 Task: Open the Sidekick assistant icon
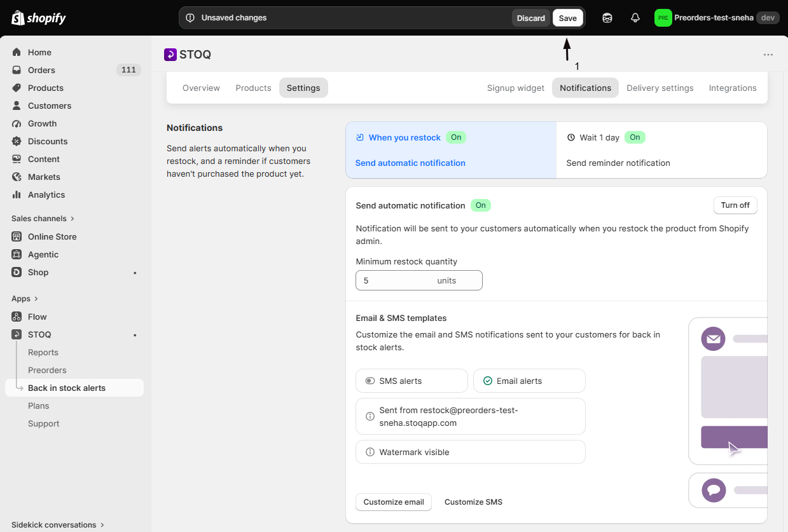(607, 18)
